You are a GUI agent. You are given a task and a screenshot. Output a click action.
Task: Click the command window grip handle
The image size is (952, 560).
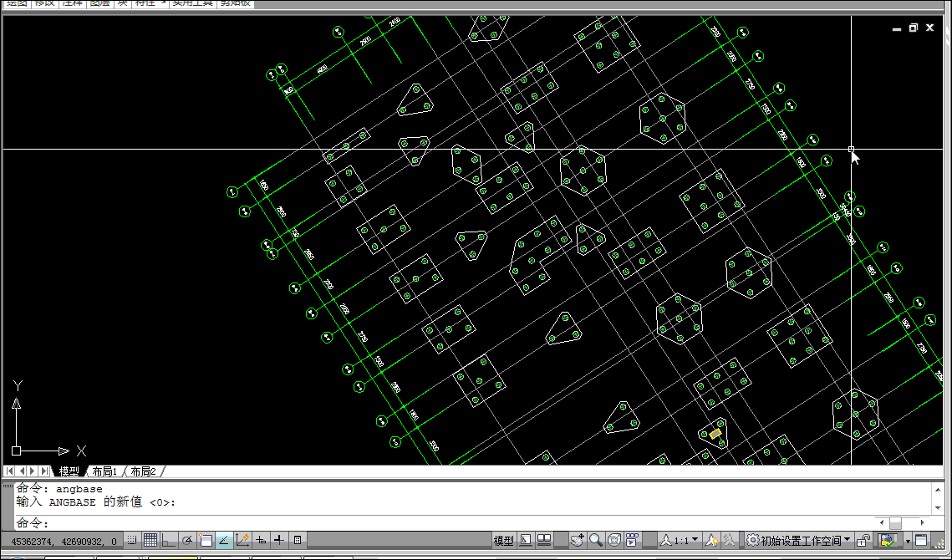(8, 486)
